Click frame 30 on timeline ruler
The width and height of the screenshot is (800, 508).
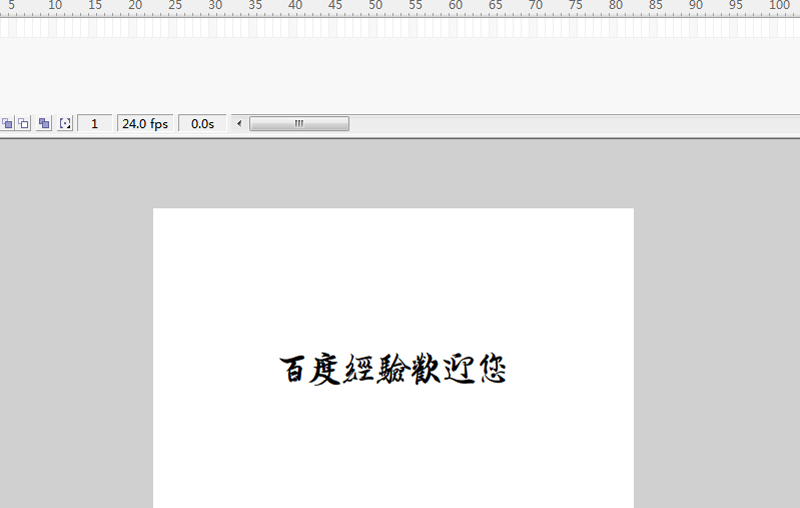(x=215, y=6)
